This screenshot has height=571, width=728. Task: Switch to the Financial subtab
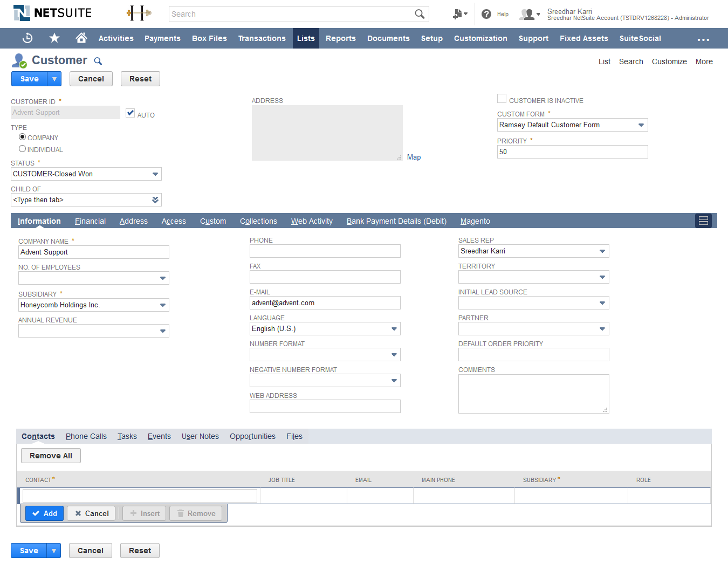tap(90, 221)
